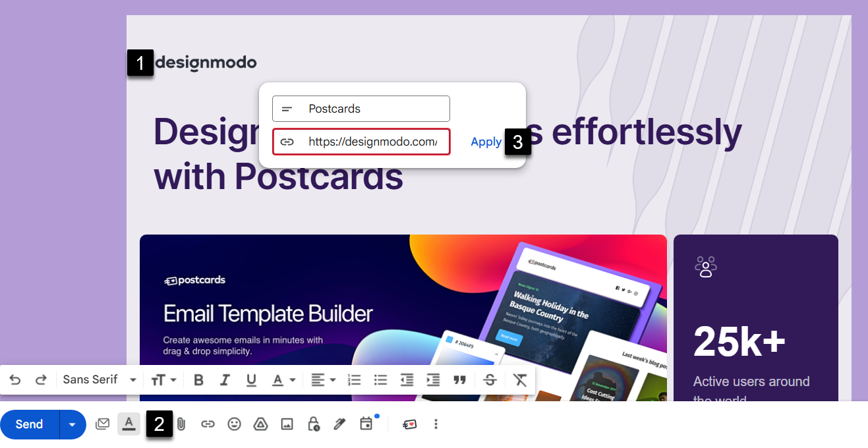Decrease the indent
The image size is (868, 448).
coord(407,380)
